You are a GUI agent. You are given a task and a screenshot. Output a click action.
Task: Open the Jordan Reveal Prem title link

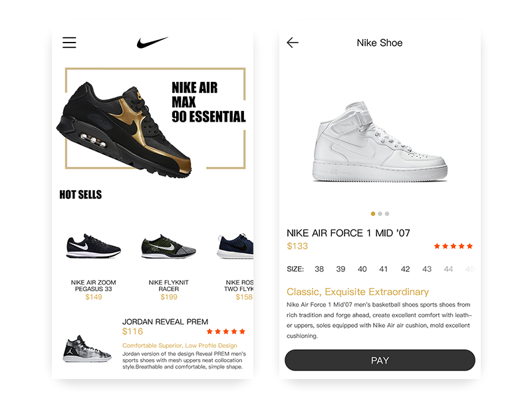point(165,322)
